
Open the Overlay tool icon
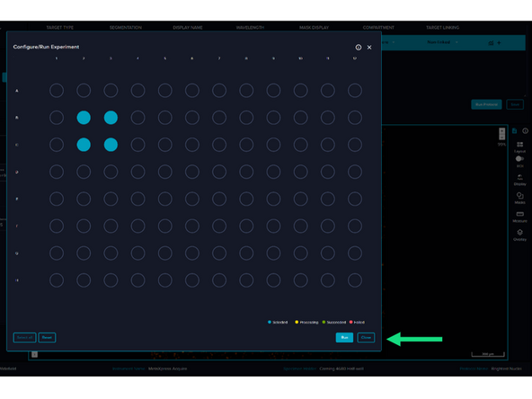tap(519, 235)
